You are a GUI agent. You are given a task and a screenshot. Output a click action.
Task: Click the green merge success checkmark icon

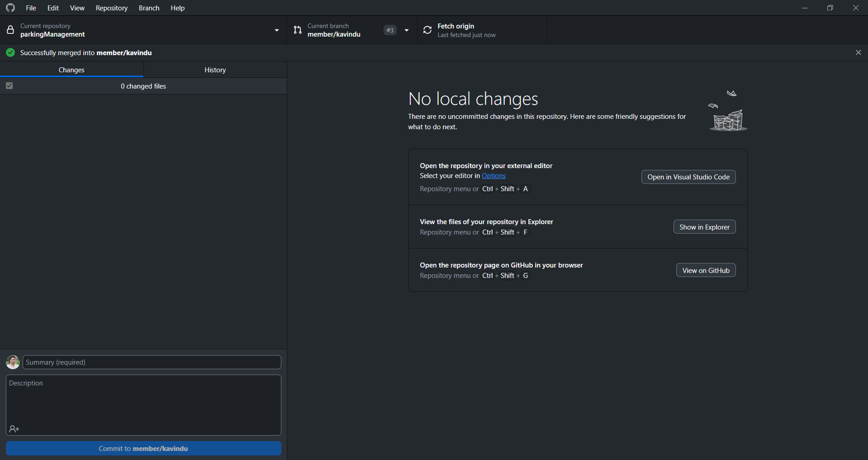[10, 53]
